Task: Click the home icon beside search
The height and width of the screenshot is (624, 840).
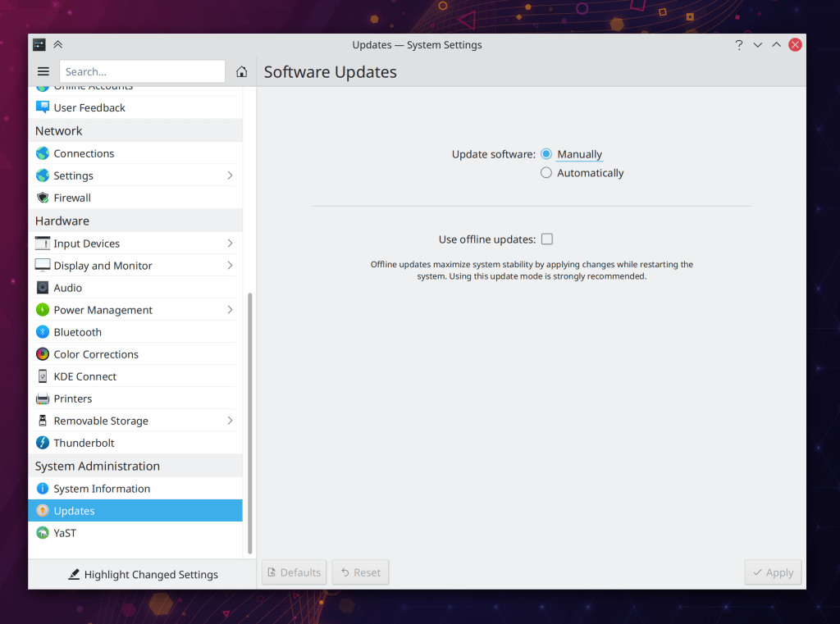Action: pyautogui.click(x=241, y=71)
